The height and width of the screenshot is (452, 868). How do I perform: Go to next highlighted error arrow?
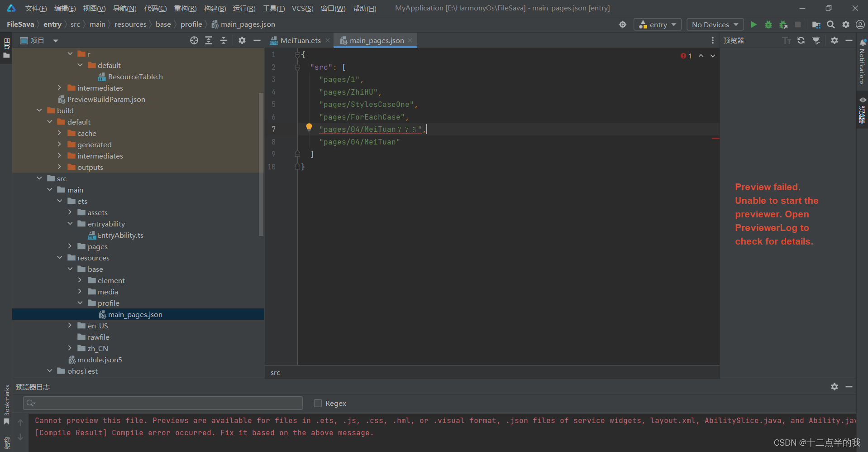[713, 56]
